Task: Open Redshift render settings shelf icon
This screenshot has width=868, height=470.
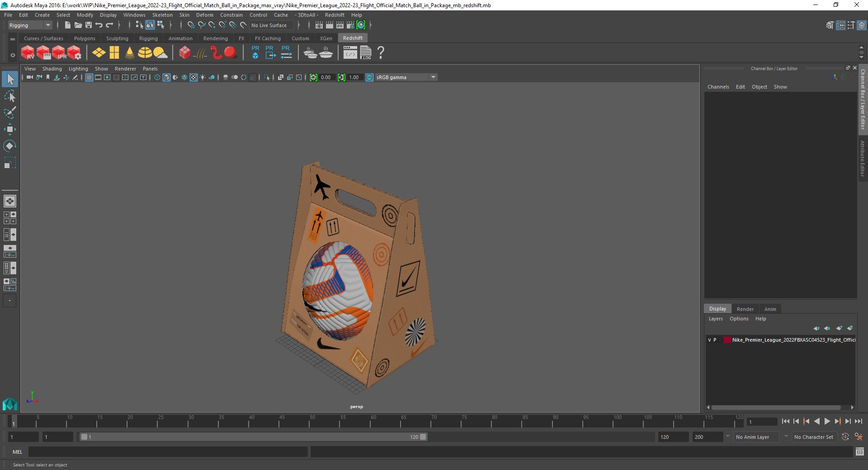Action: [x=74, y=52]
